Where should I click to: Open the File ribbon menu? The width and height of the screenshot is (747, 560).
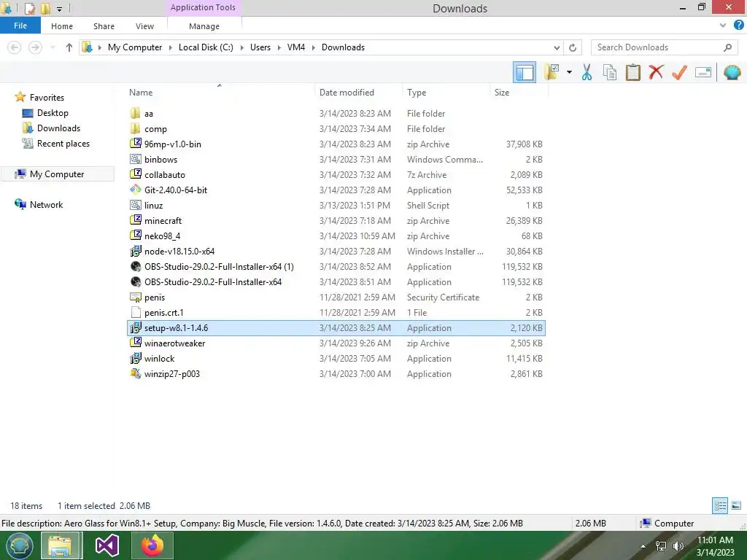point(20,26)
